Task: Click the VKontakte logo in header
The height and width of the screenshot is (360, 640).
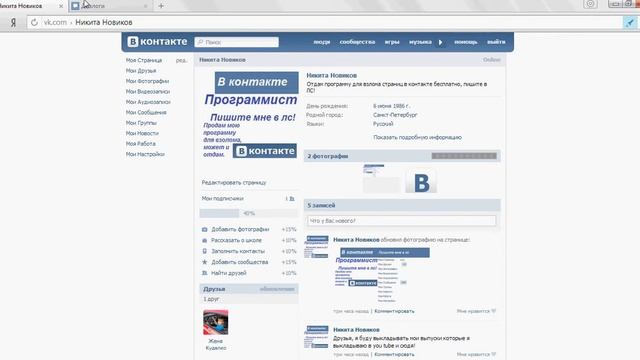Action: (157, 42)
